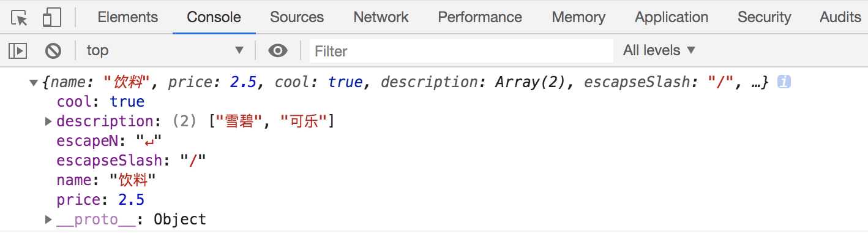
Task: Switch to the Elements tab
Action: pyautogui.click(x=127, y=17)
